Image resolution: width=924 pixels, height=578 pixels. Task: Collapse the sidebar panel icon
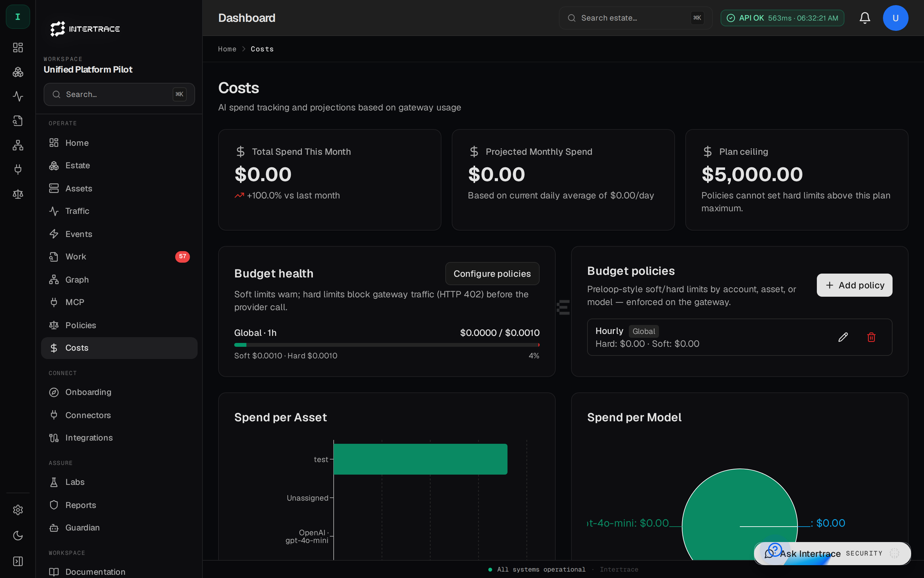click(18, 561)
